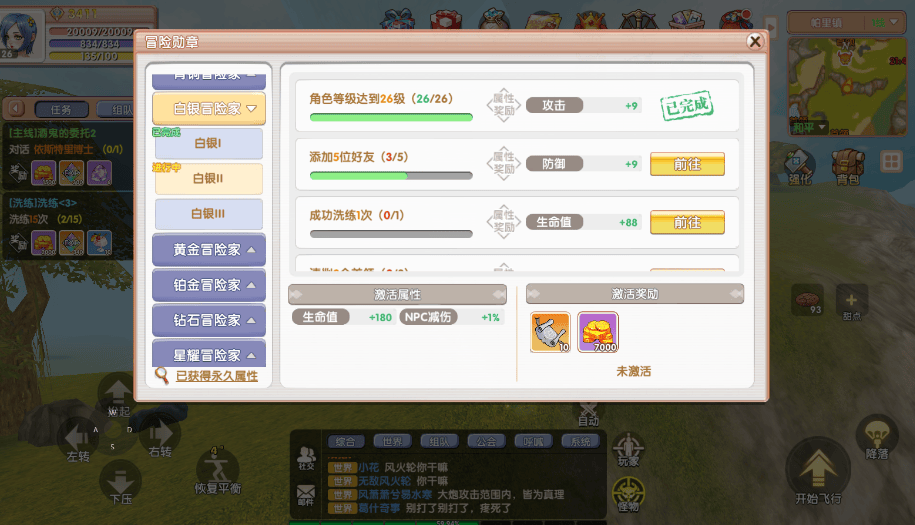
Task: Collapse the 白银冒险家 category
Action: 208,108
